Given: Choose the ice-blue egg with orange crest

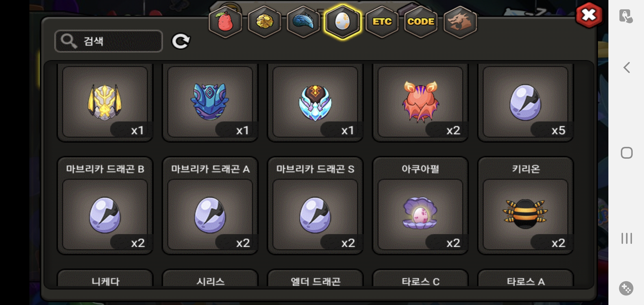Looking at the screenshot, I should tap(315, 102).
